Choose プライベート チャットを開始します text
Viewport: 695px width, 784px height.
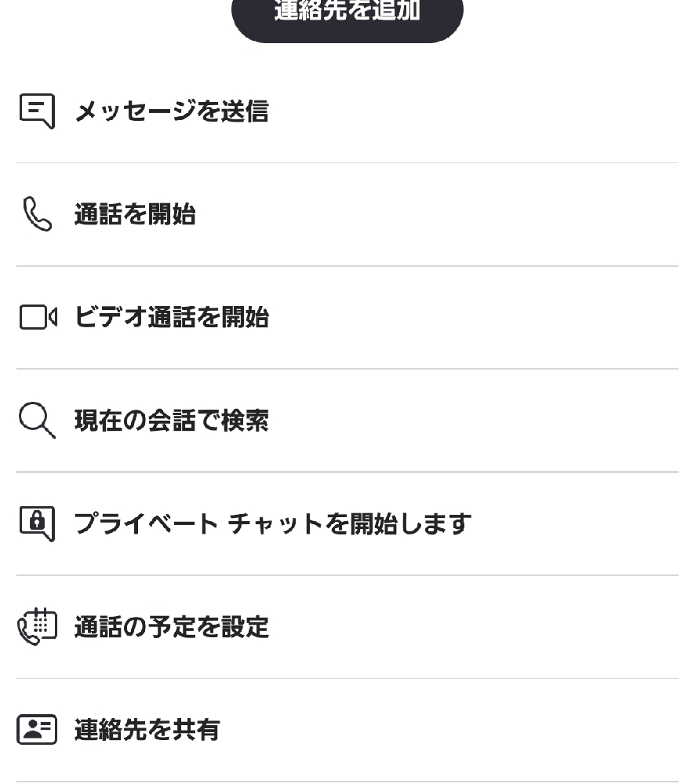point(272,523)
